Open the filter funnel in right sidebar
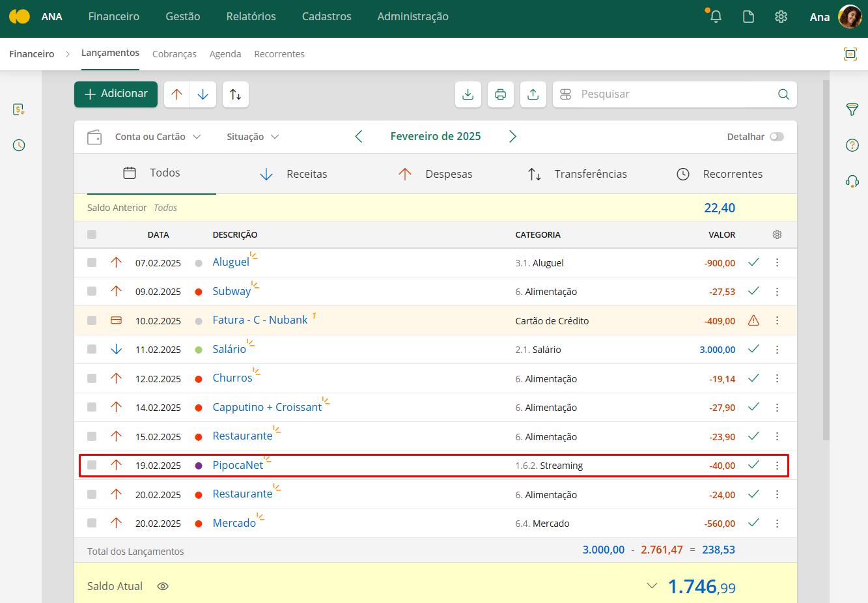 (852, 109)
